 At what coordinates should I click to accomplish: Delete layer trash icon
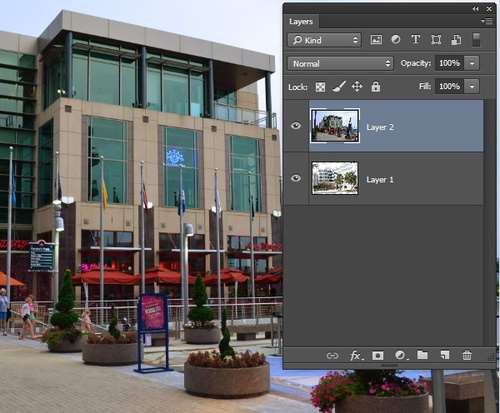click(x=467, y=355)
